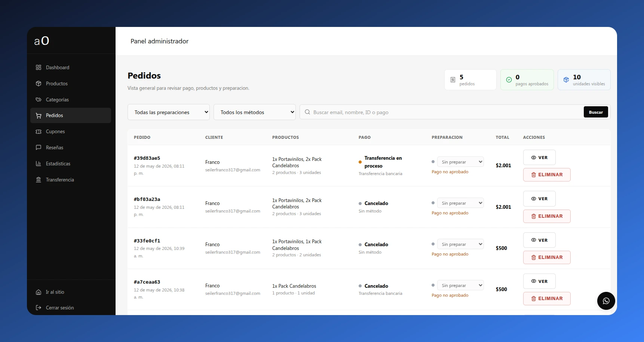Open the Transferencia section
644x342 pixels.
[71, 180]
